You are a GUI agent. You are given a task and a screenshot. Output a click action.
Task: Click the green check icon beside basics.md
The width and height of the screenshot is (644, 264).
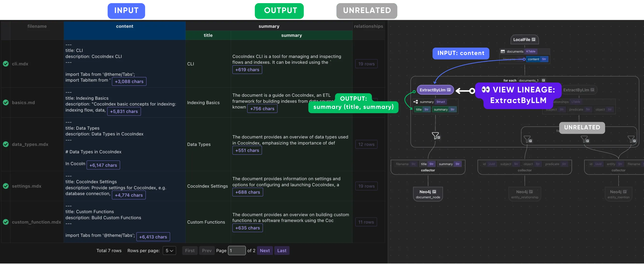pos(6,103)
